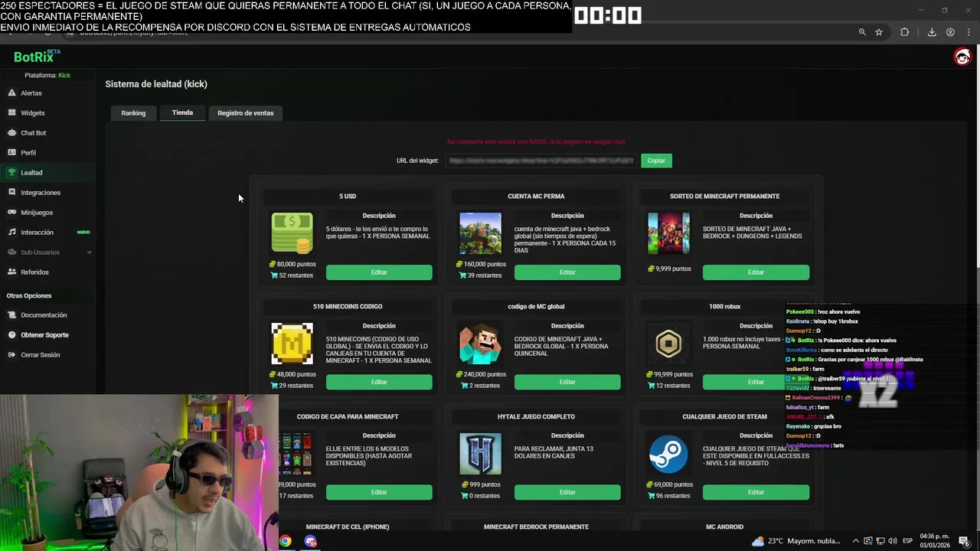Screen dimensions: 980x551
Task: Edit the CODIGO DE CAPA item
Action: point(379,492)
